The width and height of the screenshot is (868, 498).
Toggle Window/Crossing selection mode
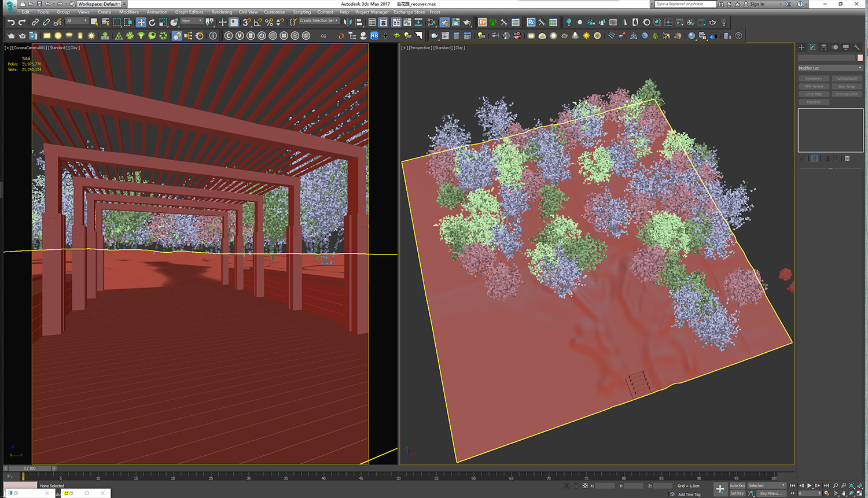click(x=128, y=23)
